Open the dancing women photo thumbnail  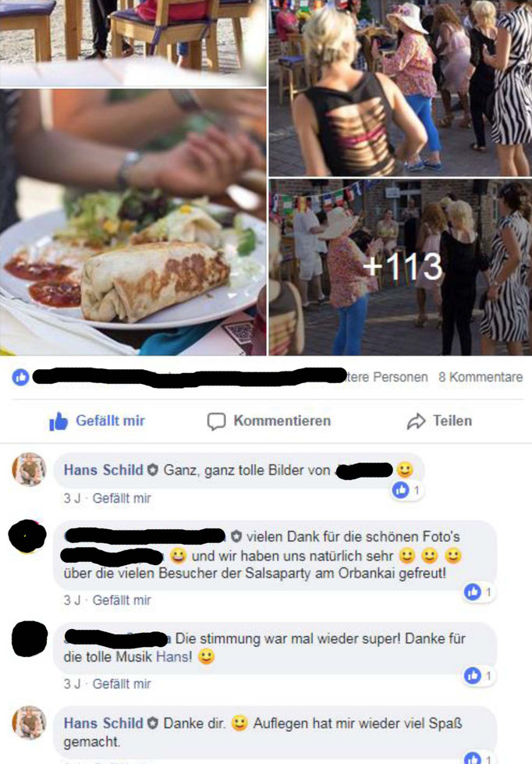click(x=400, y=87)
